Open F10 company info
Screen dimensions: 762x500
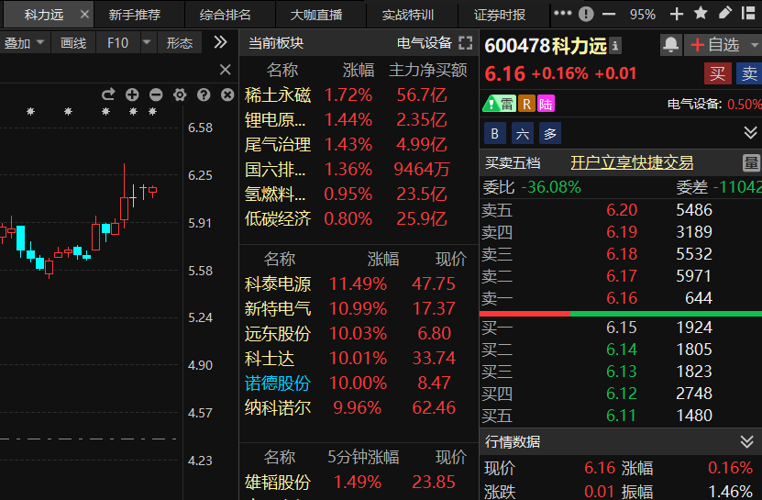point(118,43)
